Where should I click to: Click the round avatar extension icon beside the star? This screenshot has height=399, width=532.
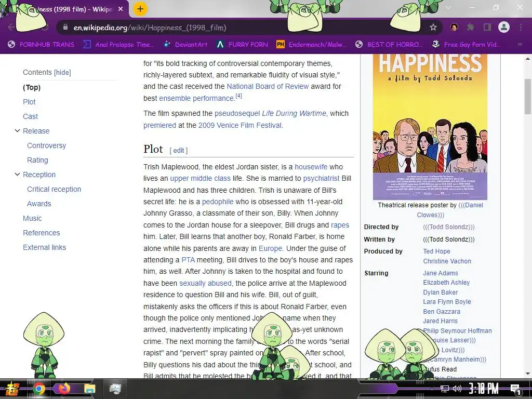pos(454,27)
